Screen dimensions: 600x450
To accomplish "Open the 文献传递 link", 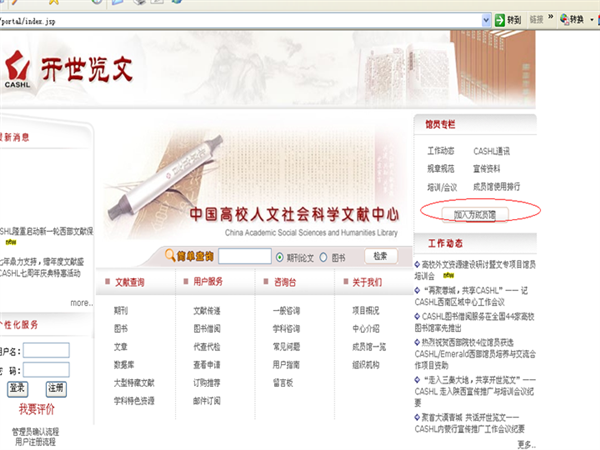I will coord(207,311).
